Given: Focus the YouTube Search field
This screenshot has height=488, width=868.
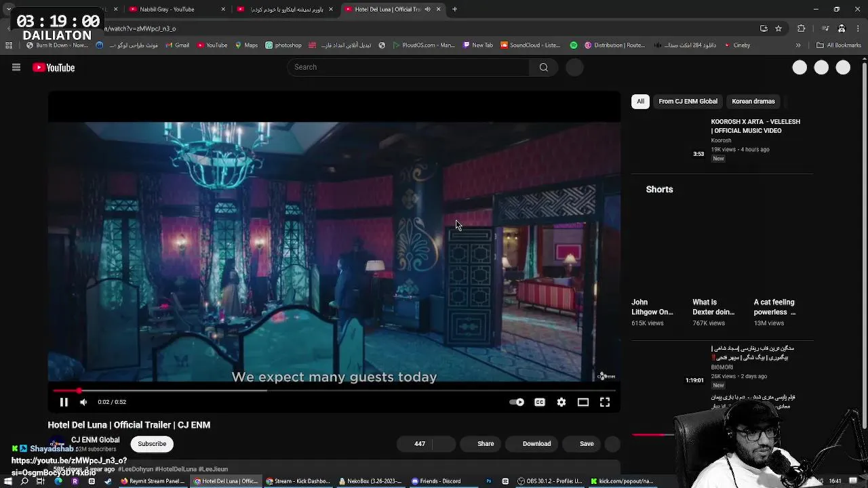Looking at the screenshot, I should tap(409, 67).
